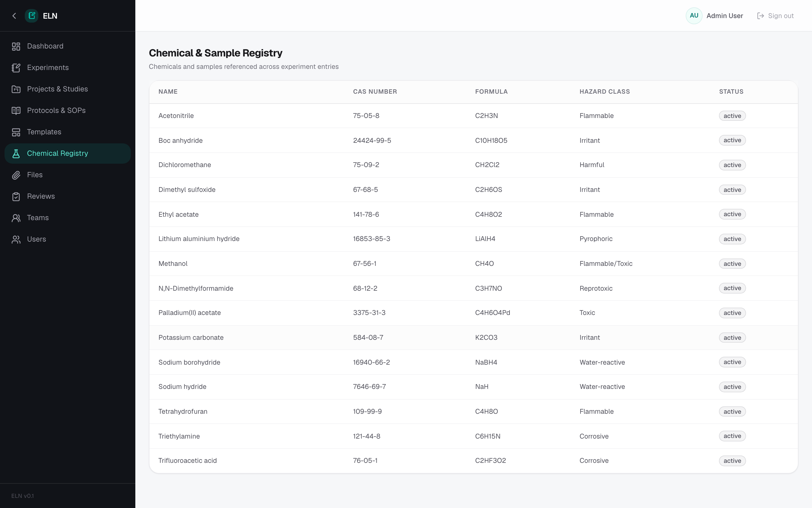This screenshot has width=812, height=508.
Task: Click the Reviews clipboard-check icon
Action: tap(16, 196)
